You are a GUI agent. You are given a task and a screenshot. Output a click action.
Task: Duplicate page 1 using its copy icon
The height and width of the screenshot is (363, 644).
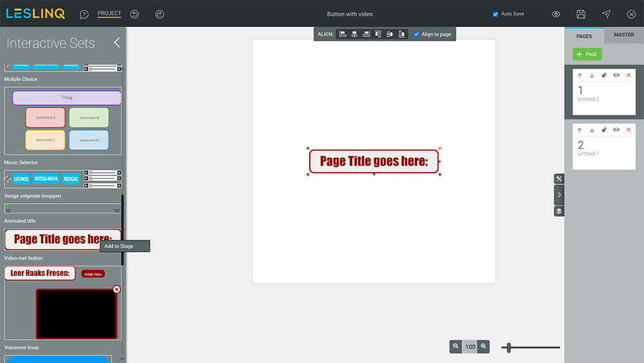coord(604,75)
